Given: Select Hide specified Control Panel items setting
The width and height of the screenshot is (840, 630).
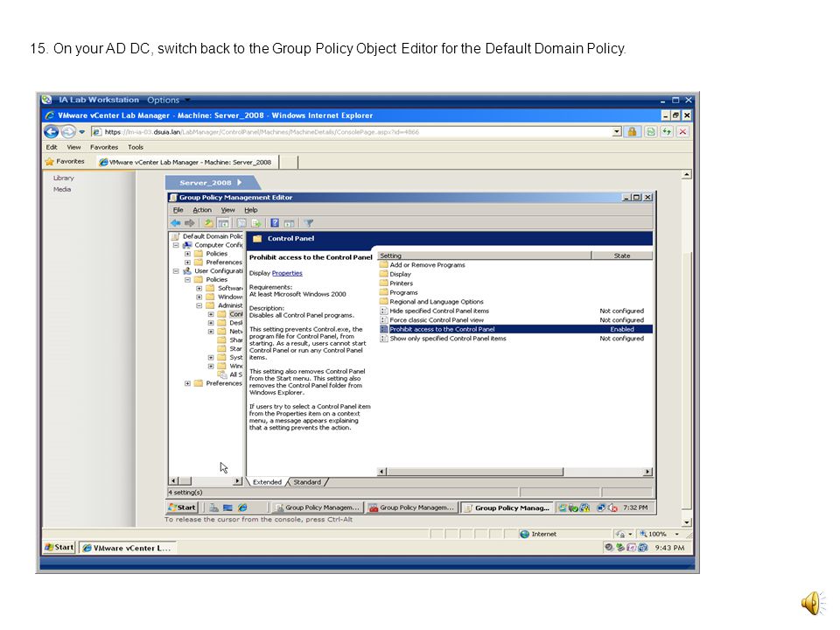Looking at the screenshot, I should [x=439, y=311].
